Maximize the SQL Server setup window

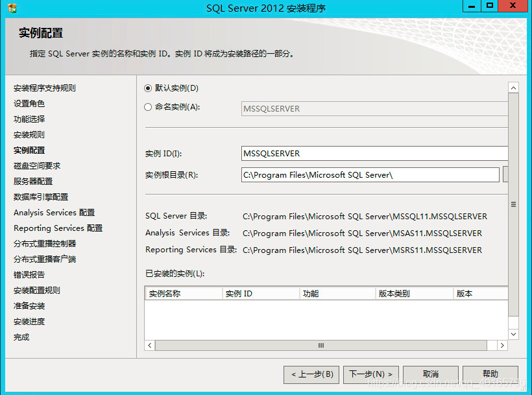click(x=490, y=6)
